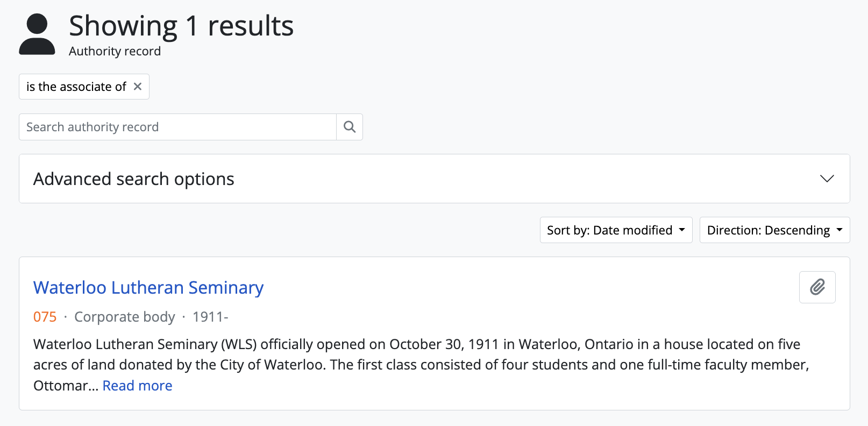Remove the "is the associate of" filter with X
This screenshot has height=426, width=868.
[138, 87]
